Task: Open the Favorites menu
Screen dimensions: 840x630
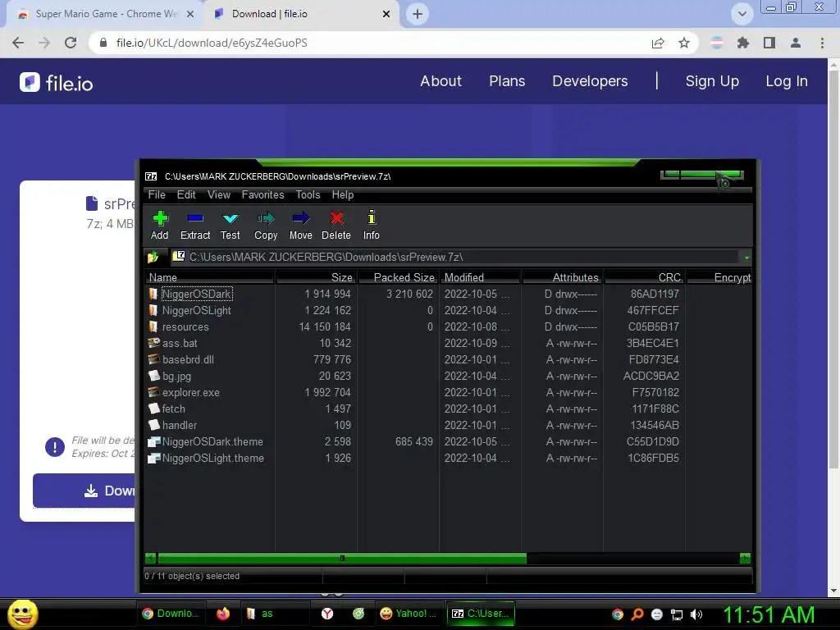Action: [262, 195]
